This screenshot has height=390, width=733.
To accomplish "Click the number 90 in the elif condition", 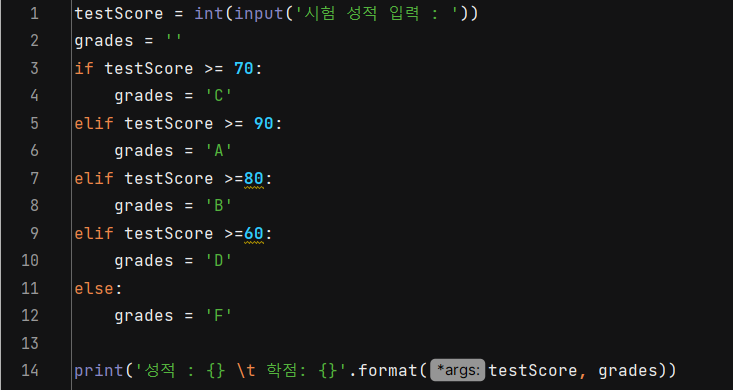I will 264,124.
